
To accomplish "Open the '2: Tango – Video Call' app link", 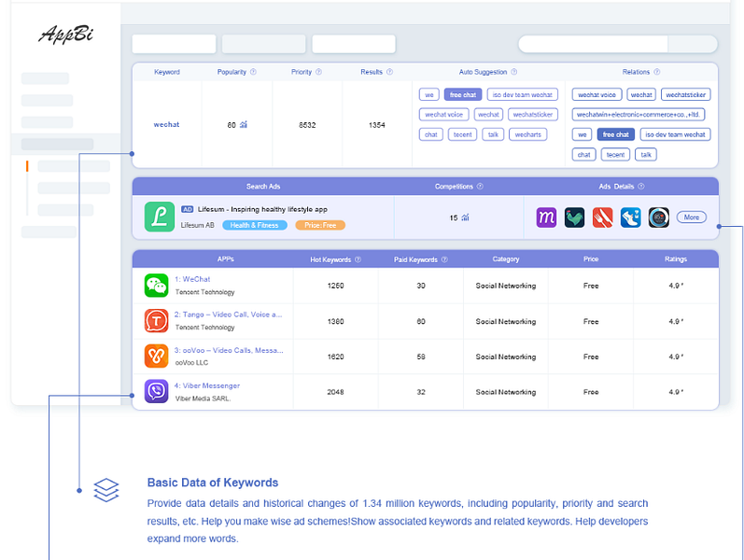I will (228, 315).
